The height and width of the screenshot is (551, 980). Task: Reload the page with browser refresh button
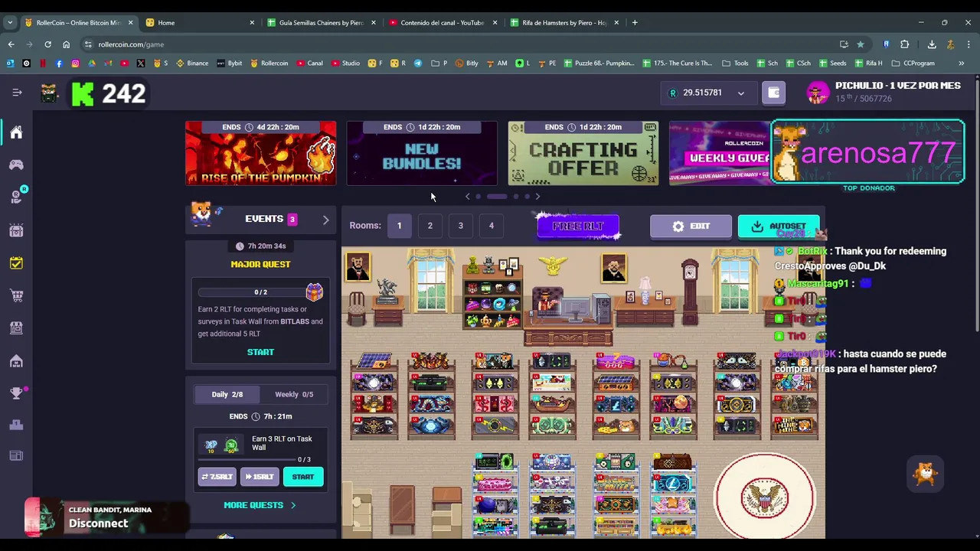[x=47, y=44]
